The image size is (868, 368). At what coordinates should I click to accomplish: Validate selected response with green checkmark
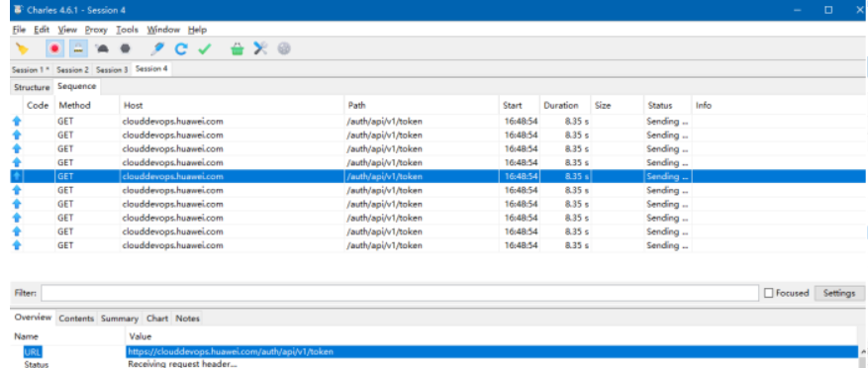(x=205, y=49)
